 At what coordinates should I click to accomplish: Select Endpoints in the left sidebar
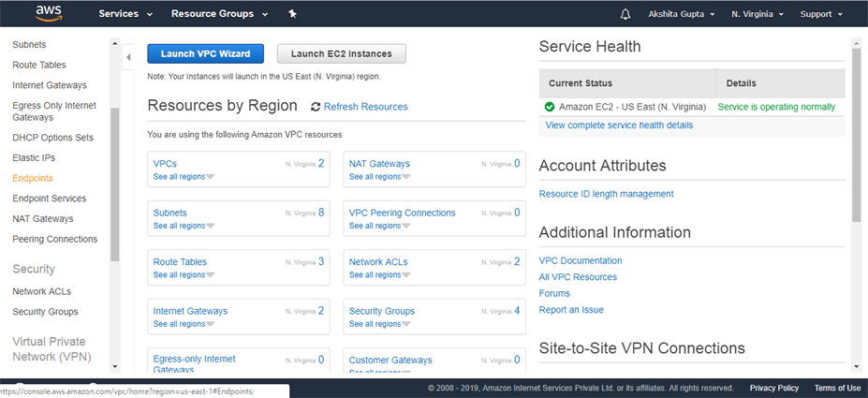(x=33, y=178)
